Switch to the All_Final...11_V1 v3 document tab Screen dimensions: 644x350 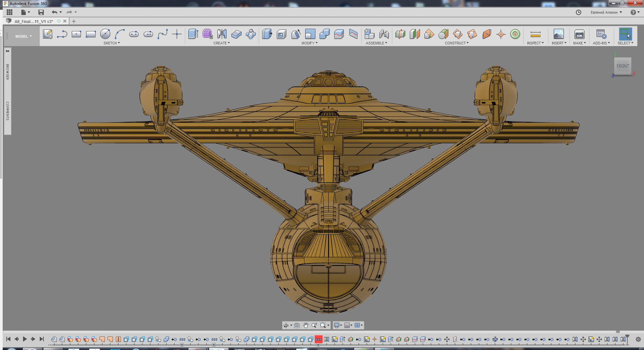tap(34, 21)
